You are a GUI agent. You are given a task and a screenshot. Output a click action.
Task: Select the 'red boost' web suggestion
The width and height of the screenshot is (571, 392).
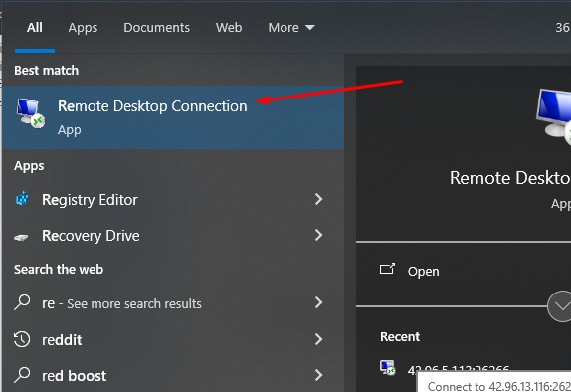[x=74, y=376]
